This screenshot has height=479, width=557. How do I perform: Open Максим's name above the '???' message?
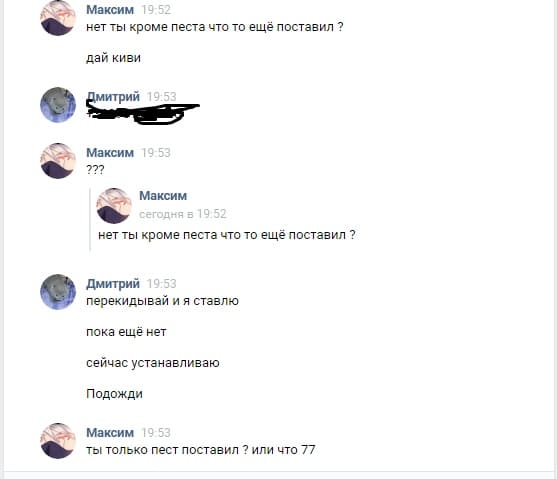click(110, 152)
